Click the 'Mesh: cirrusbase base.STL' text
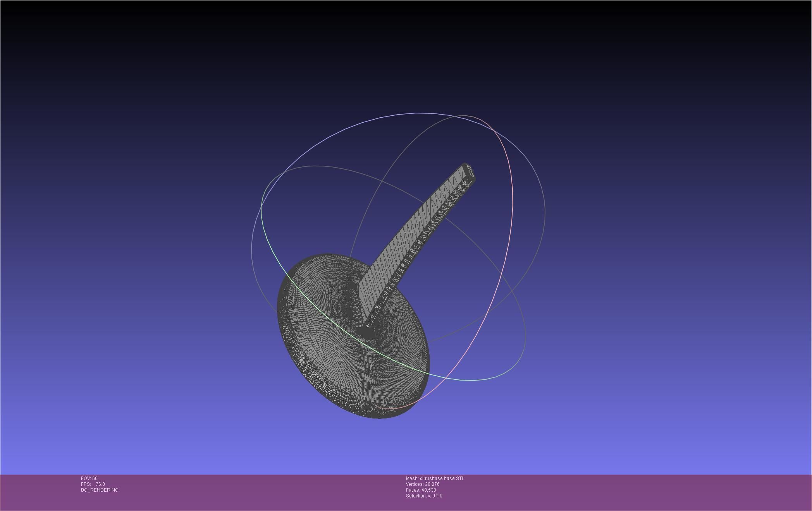 [x=435, y=478]
